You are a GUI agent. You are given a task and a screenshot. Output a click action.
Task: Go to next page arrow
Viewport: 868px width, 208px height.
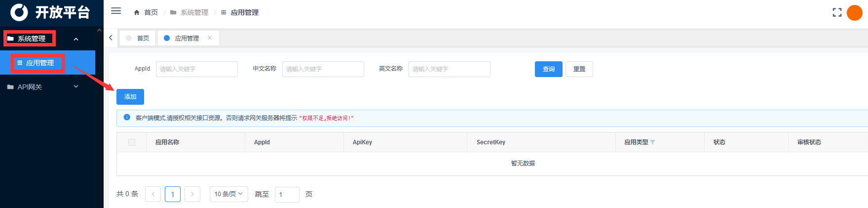(x=192, y=194)
